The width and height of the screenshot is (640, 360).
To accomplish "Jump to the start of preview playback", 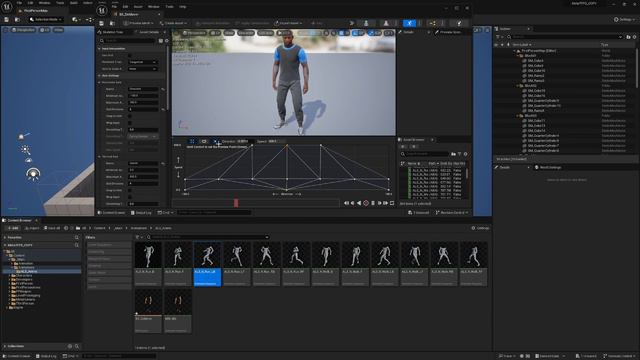I will click(346, 203).
